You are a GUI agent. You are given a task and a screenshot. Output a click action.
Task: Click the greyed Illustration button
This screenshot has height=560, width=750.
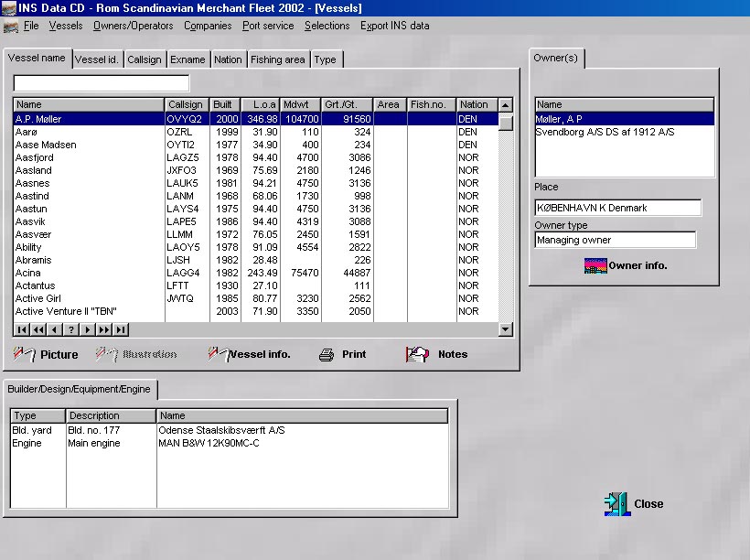(136, 354)
